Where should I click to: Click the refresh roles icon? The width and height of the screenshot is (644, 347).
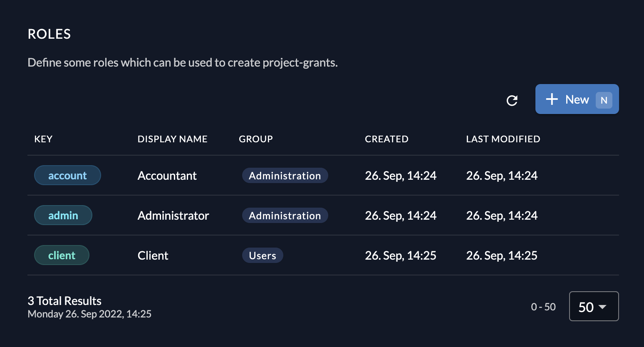pos(512,100)
